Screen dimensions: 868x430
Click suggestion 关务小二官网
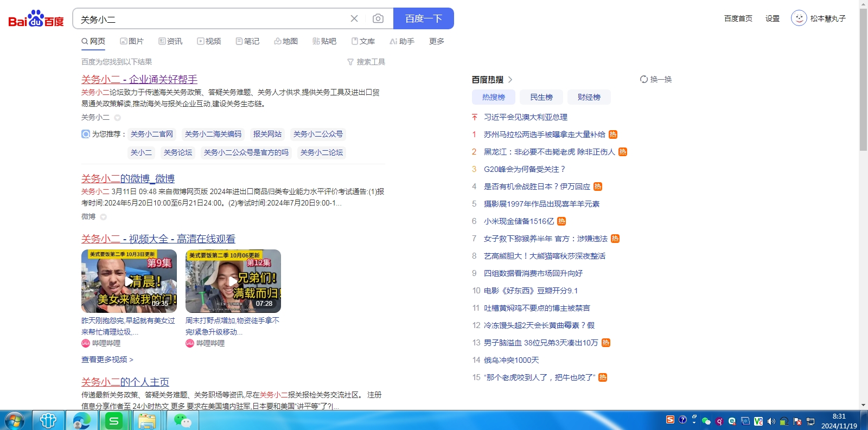(x=152, y=134)
